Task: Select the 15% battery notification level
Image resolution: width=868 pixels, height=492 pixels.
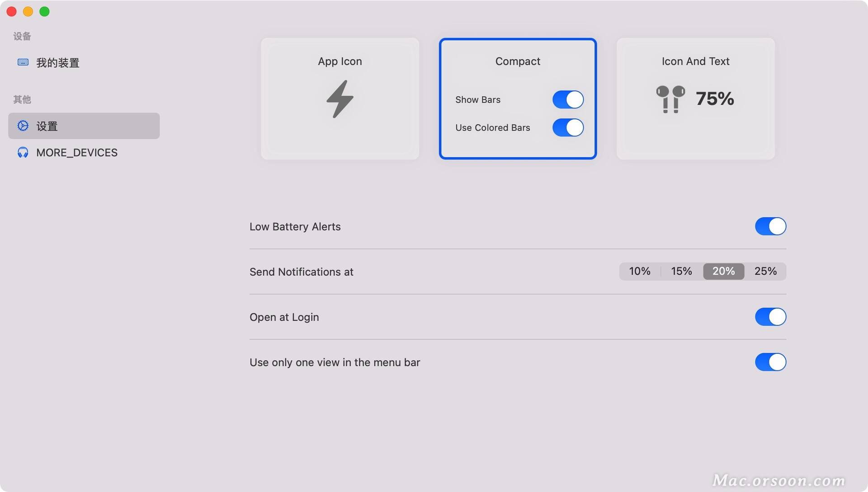Action: click(682, 271)
